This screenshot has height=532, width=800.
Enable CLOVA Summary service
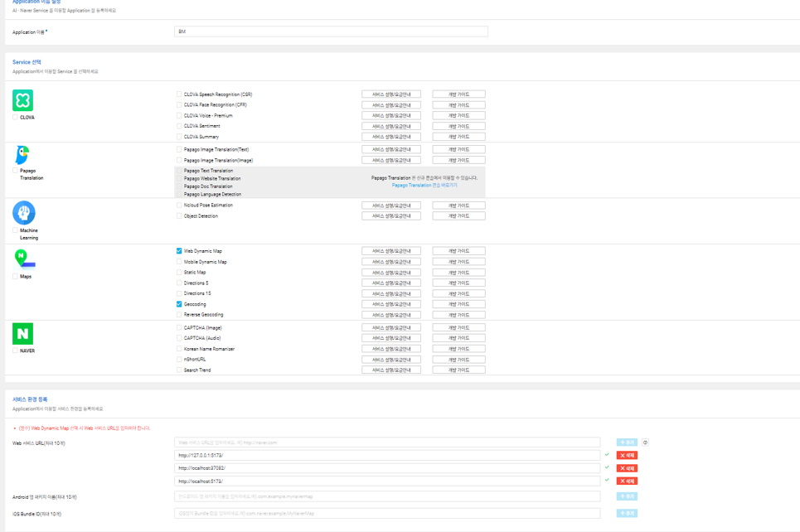pos(179,137)
